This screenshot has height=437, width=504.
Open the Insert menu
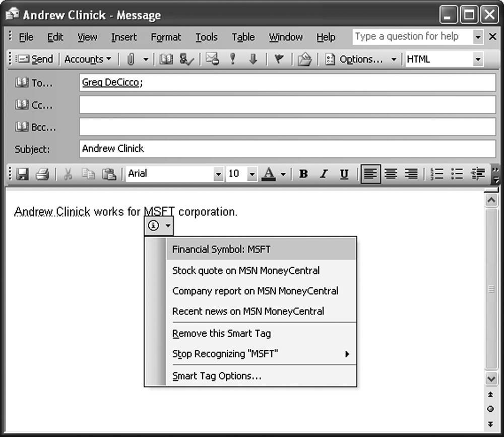pyautogui.click(x=124, y=37)
